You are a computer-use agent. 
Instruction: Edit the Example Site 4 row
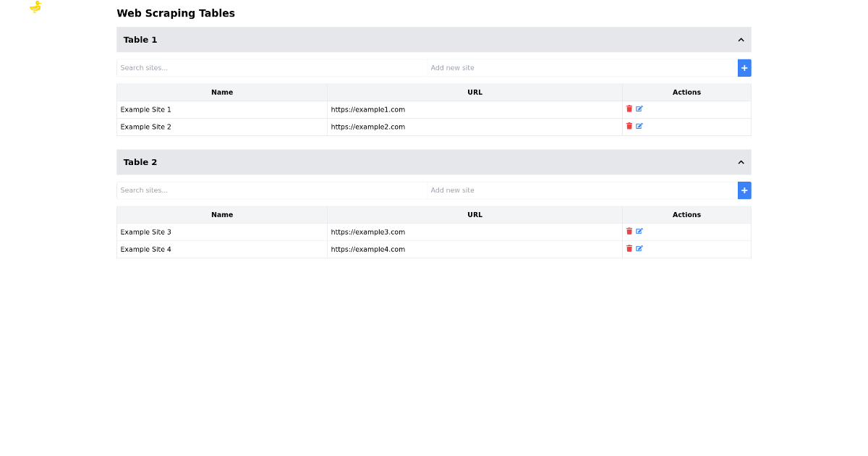[639, 248]
